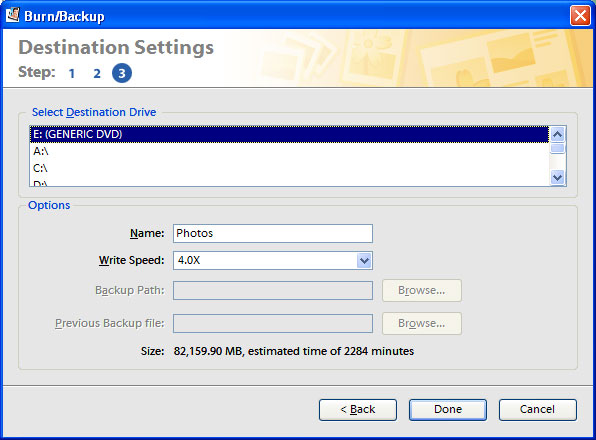Click Browse next to Previous Backup file
This screenshot has width=596, height=440.
[422, 323]
